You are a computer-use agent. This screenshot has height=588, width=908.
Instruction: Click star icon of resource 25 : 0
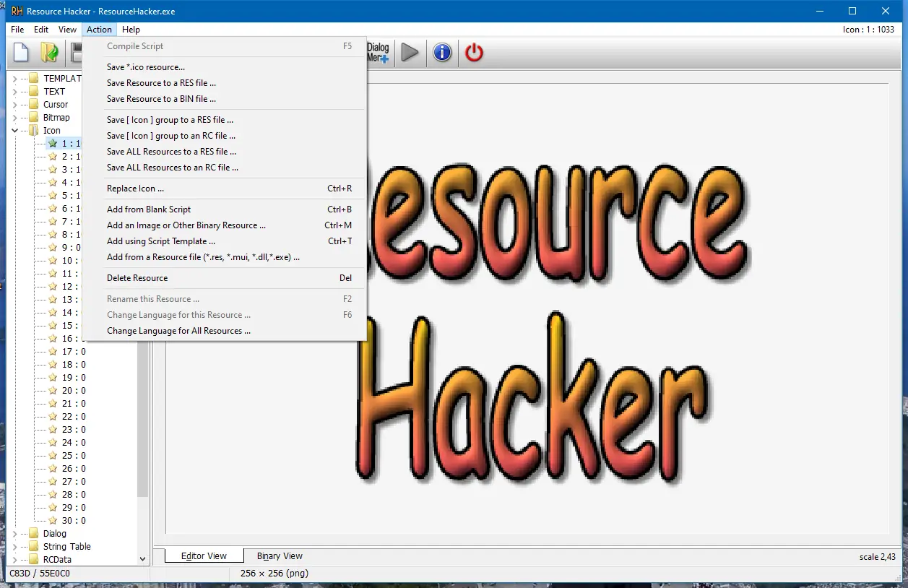click(x=52, y=456)
